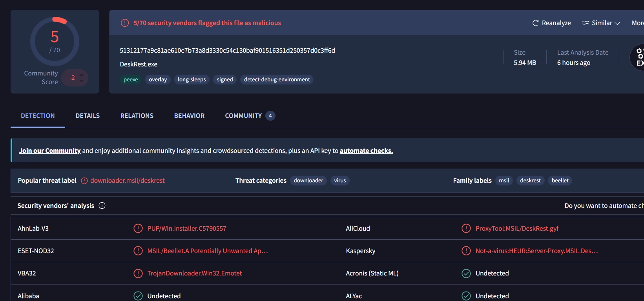Click the checkmark icon in Alibaba row

tap(138, 296)
